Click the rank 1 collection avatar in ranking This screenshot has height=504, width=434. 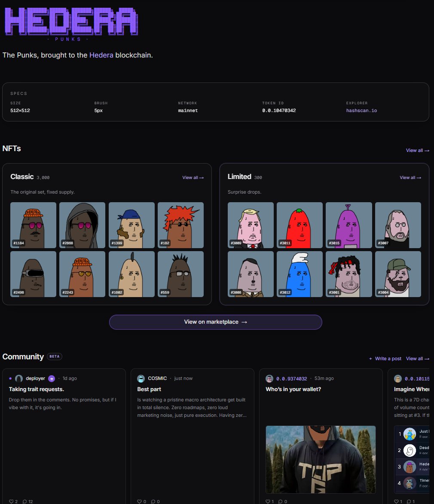410,434
